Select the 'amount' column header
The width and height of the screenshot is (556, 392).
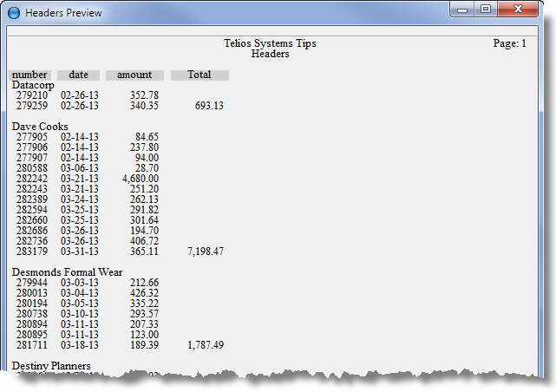tap(134, 75)
